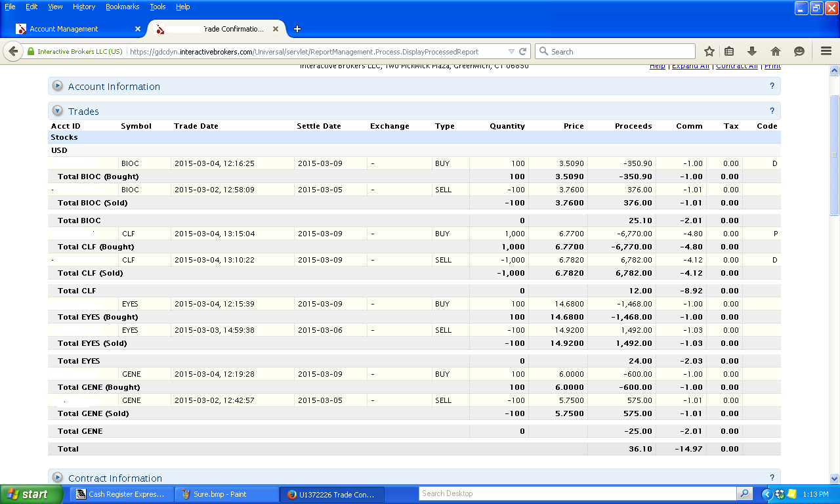840x504 pixels.
Task: Click the chat smiley face toolbar icon
Action: 799,51
